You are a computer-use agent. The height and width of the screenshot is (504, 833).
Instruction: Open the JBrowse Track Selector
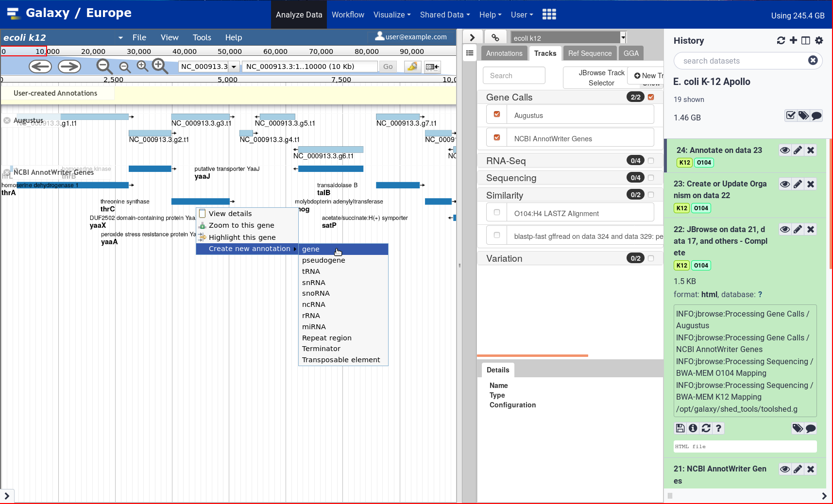pyautogui.click(x=601, y=78)
